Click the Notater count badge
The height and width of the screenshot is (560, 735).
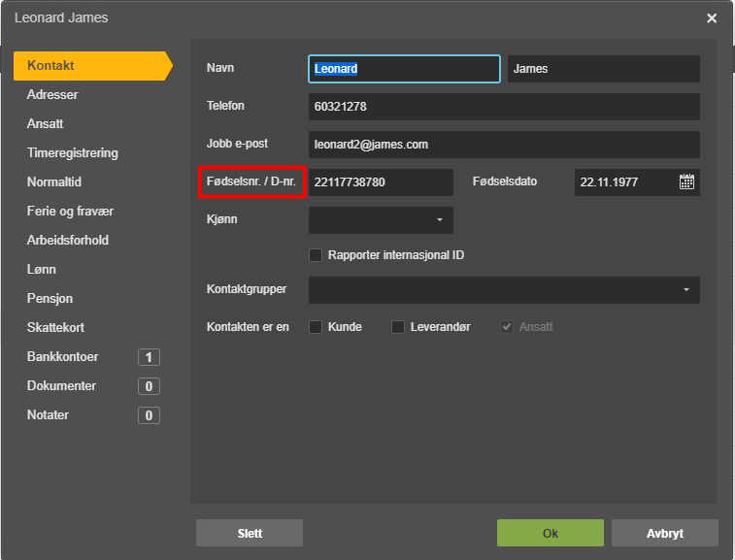(149, 415)
